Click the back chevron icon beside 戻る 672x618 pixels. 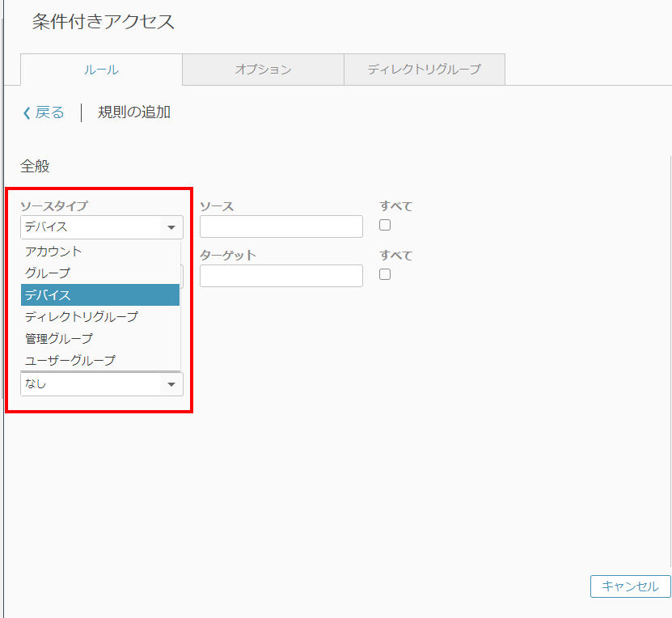27,113
